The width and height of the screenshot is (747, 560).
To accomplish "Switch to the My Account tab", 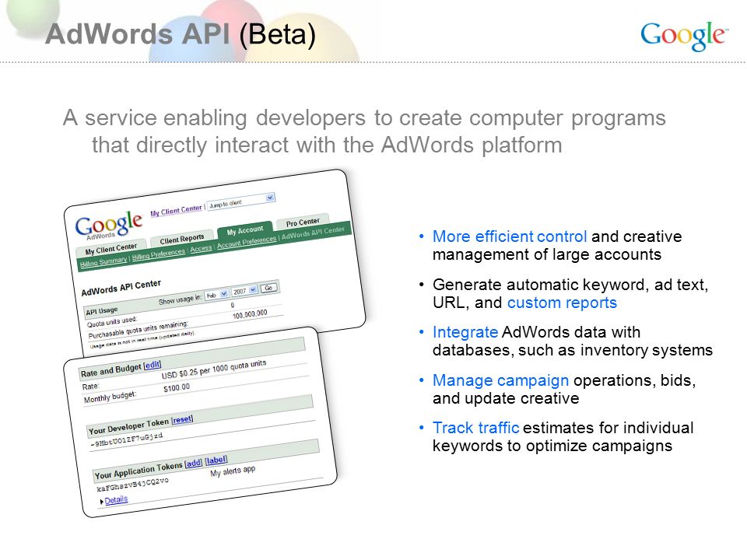I will pyautogui.click(x=245, y=229).
